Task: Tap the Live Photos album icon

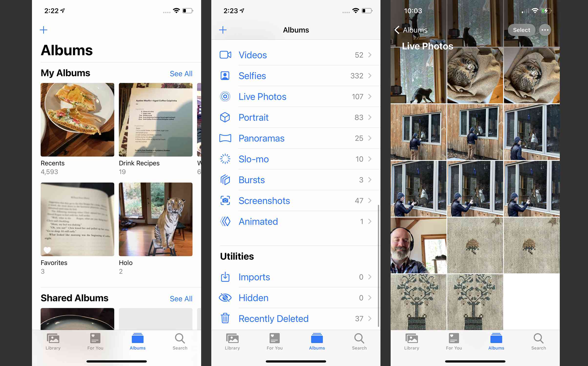Action: (225, 97)
